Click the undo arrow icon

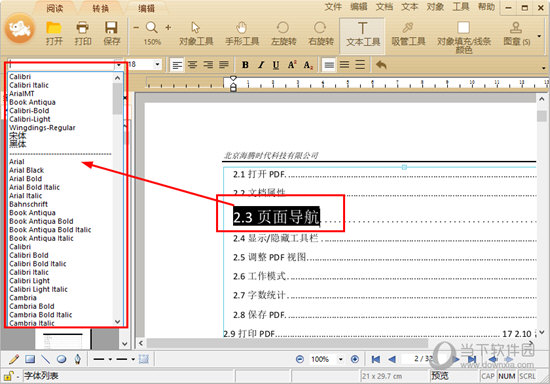pos(381,65)
